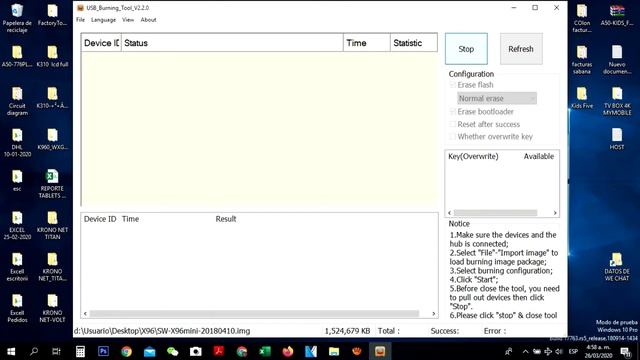Open the DATOS DE WE CHAT shortcut

pos(617,267)
